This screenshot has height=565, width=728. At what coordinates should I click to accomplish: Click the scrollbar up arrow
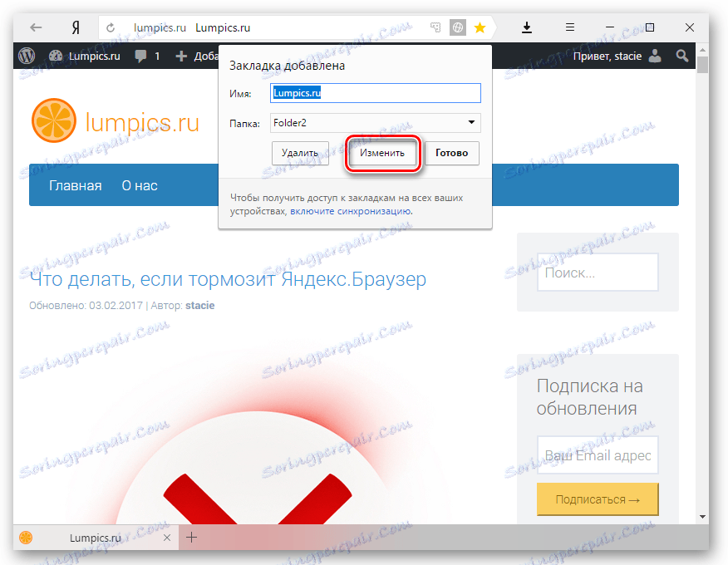click(x=702, y=50)
